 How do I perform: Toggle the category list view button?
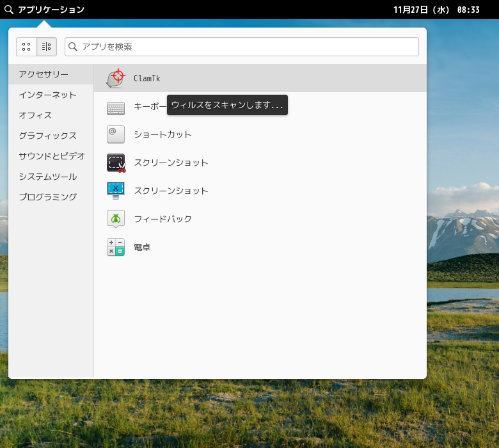click(x=47, y=47)
